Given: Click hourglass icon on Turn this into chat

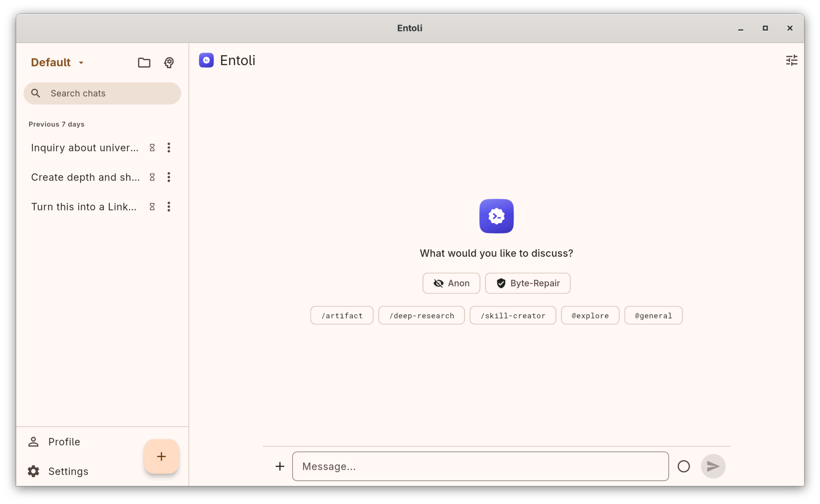Looking at the screenshot, I should (152, 207).
